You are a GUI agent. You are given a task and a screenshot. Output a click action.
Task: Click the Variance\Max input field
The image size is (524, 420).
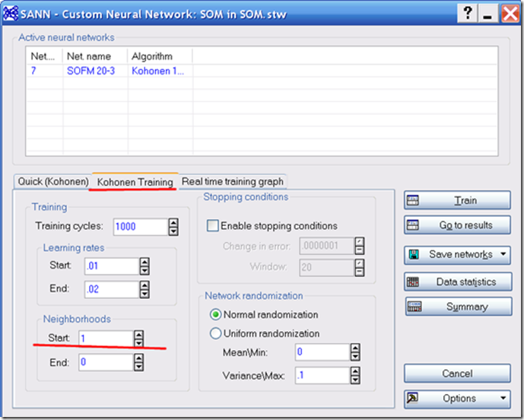pos(322,376)
